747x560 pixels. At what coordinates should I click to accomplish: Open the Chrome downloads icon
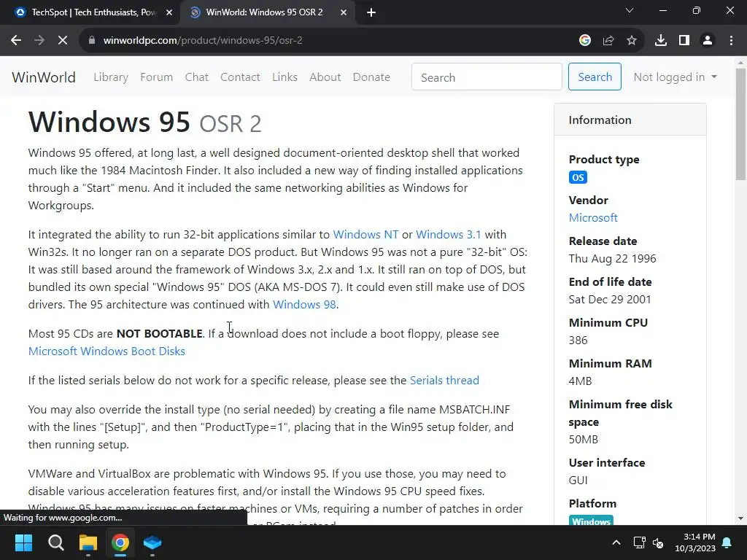(661, 41)
